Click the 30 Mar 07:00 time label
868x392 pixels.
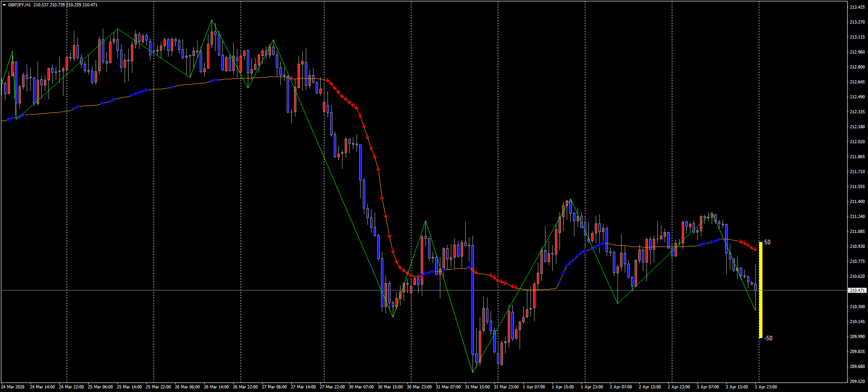coord(361,387)
